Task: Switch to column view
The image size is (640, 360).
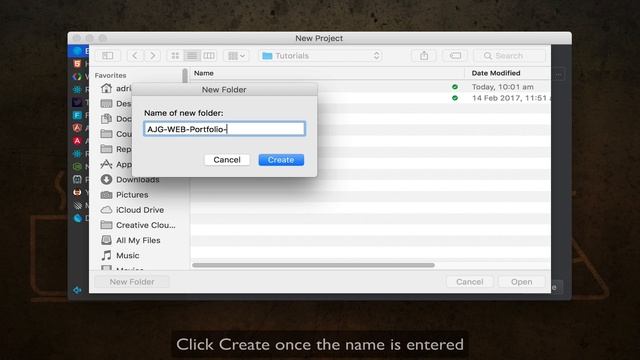Action: coord(209,56)
